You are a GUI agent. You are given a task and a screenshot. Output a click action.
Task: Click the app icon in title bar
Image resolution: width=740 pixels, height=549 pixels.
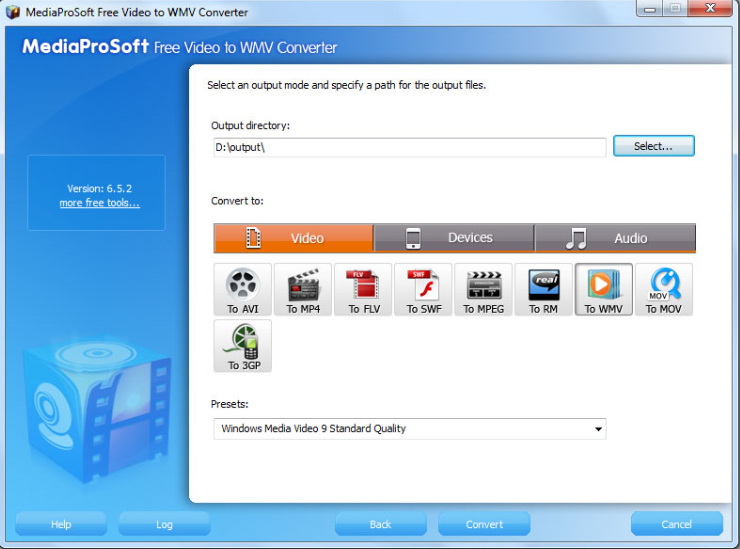pos(12,11)
